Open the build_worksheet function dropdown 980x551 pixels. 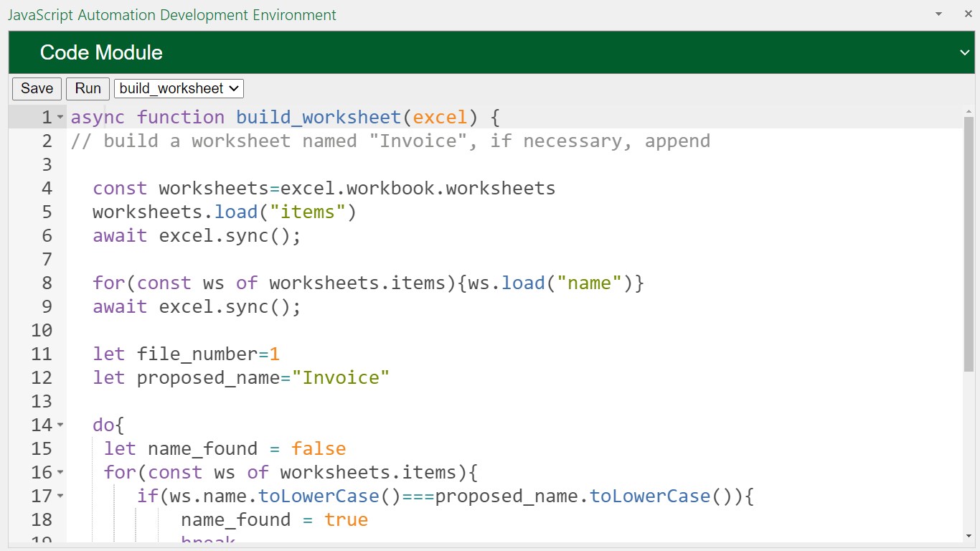(x=179, y=88)
